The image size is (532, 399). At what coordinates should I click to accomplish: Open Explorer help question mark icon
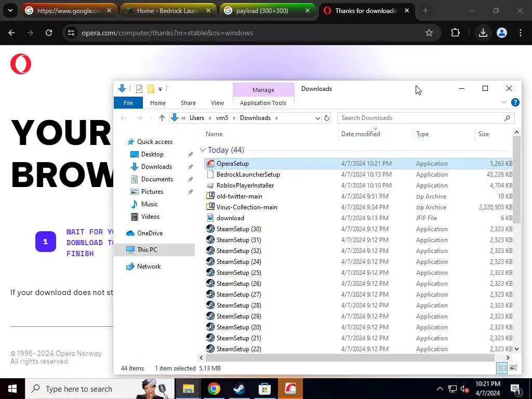coord(515,102)
